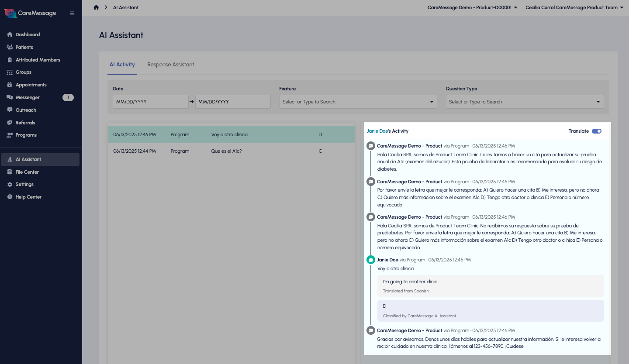
Task: Click the Outreach icon in the sidebar
Action: pos(10,110)
